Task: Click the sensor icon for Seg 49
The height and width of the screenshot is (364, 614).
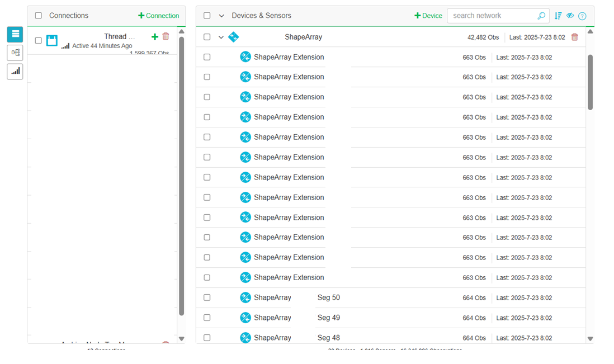Action: 245,318
